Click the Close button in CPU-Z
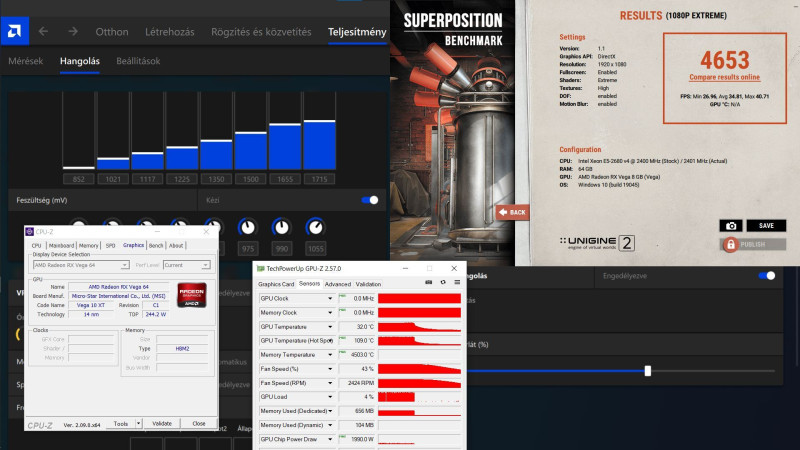 click(x=199, y=423)
